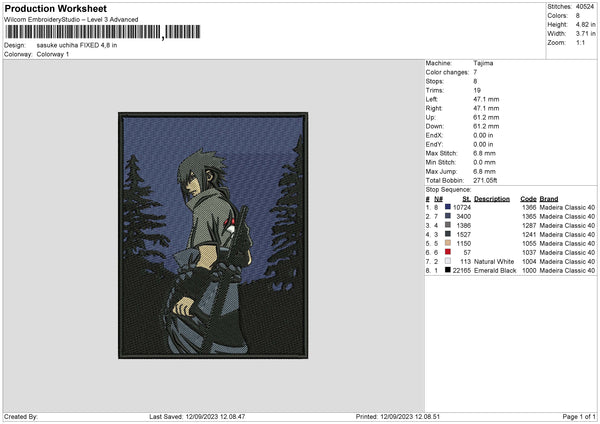Select the slate blue swatch code 1365
600x424 pixels.
448,216
